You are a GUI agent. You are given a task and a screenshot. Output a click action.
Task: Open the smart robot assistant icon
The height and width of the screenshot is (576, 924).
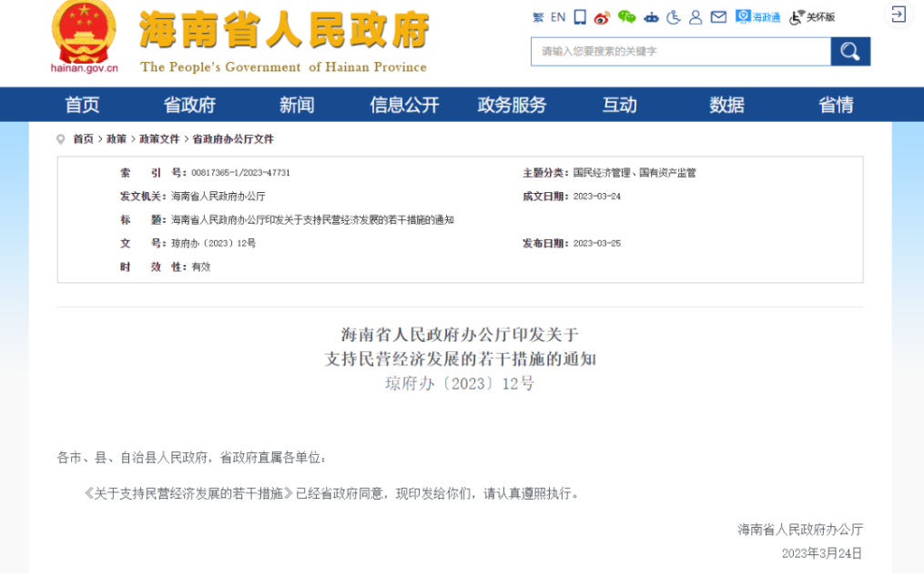651,17
